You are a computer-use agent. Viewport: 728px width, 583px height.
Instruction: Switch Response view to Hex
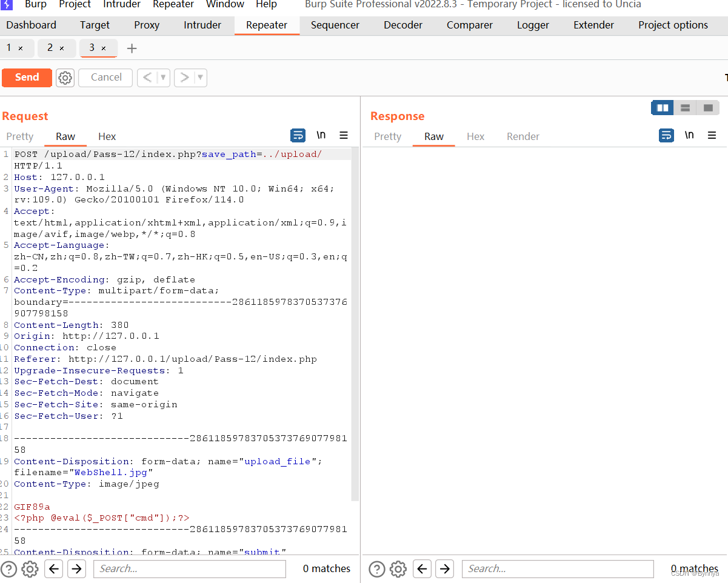(x=476, y=136)
